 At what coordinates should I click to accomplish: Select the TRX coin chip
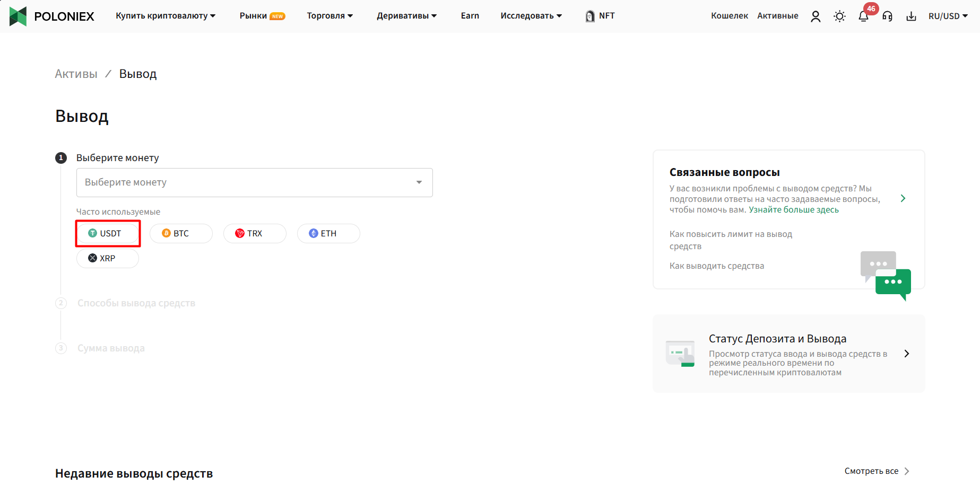tap(255, 233)
